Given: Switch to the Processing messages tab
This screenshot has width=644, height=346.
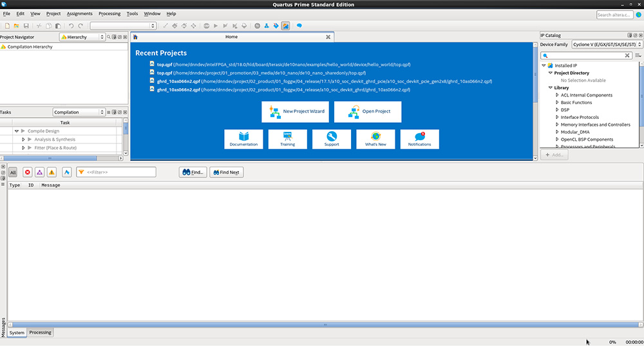Looking at the screenshot, I should click(40, 332).
